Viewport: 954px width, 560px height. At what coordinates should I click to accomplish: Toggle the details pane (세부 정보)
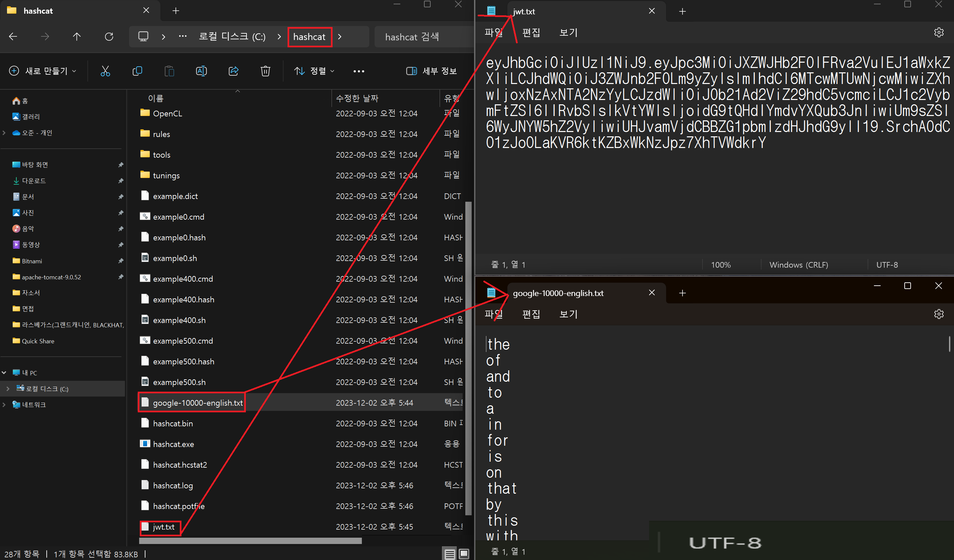[x=432, y=71]
